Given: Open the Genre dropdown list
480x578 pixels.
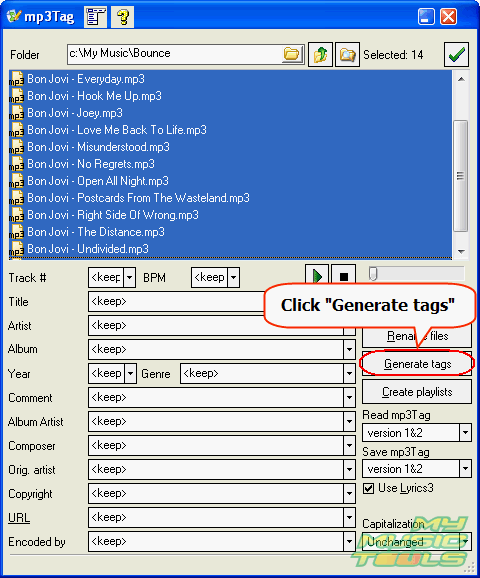Looking at the screenshot, I should click(x=349, y=373).
